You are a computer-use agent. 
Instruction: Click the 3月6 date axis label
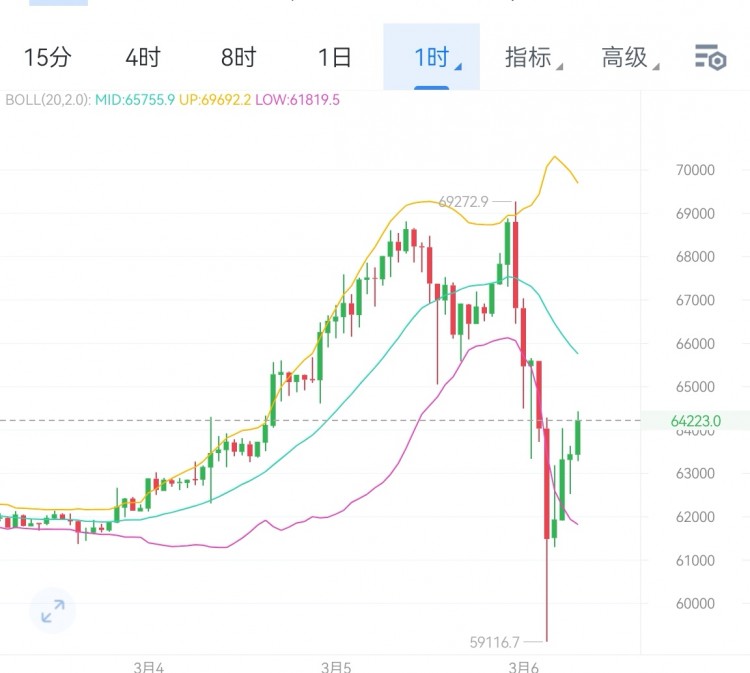(x=523, y=667)
